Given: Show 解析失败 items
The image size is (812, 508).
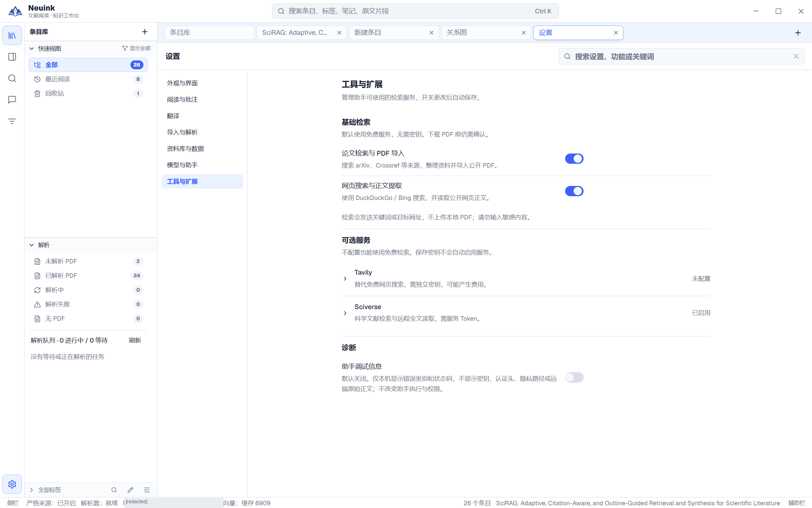Looking at the screenshot, I should (88, 304).
